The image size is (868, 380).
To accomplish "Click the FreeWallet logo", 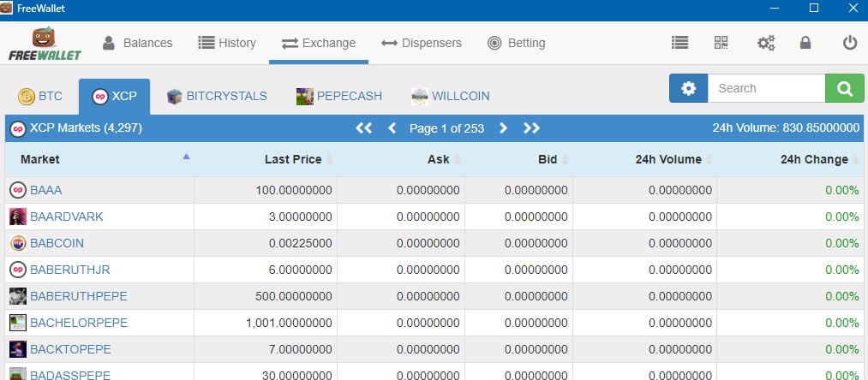I will coord(45,44).
